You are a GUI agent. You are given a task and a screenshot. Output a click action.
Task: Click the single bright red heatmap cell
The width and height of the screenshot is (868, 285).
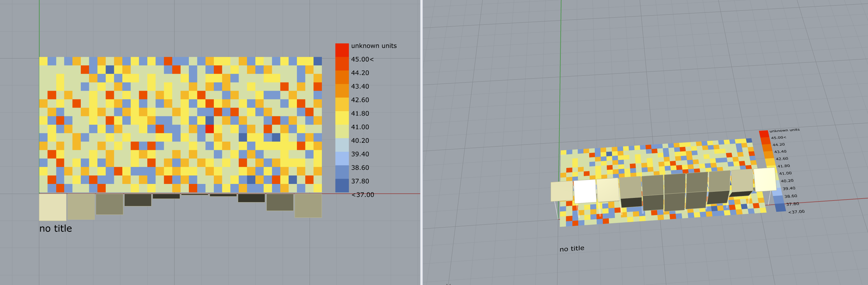(210, 129)
